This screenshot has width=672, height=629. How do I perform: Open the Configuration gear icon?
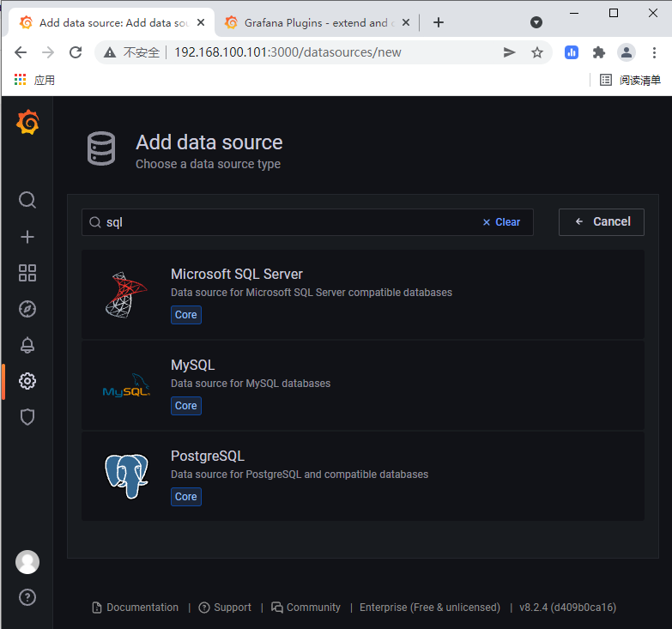(x=27, y=381)
